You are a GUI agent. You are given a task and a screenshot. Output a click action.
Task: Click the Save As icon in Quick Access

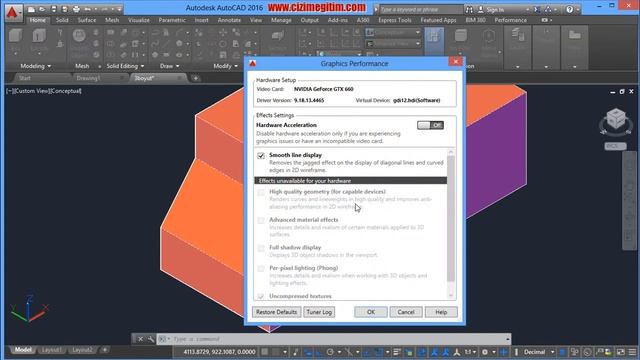(x=64, y=9)
